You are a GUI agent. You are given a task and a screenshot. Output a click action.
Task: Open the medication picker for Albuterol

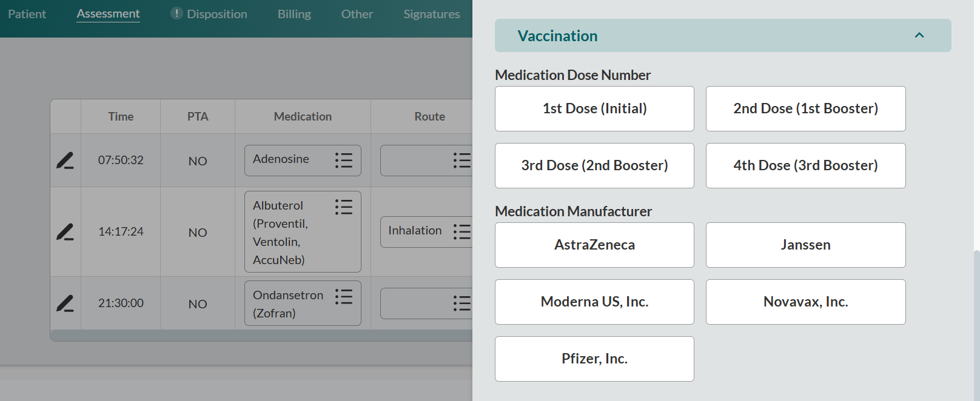(343, 207)
